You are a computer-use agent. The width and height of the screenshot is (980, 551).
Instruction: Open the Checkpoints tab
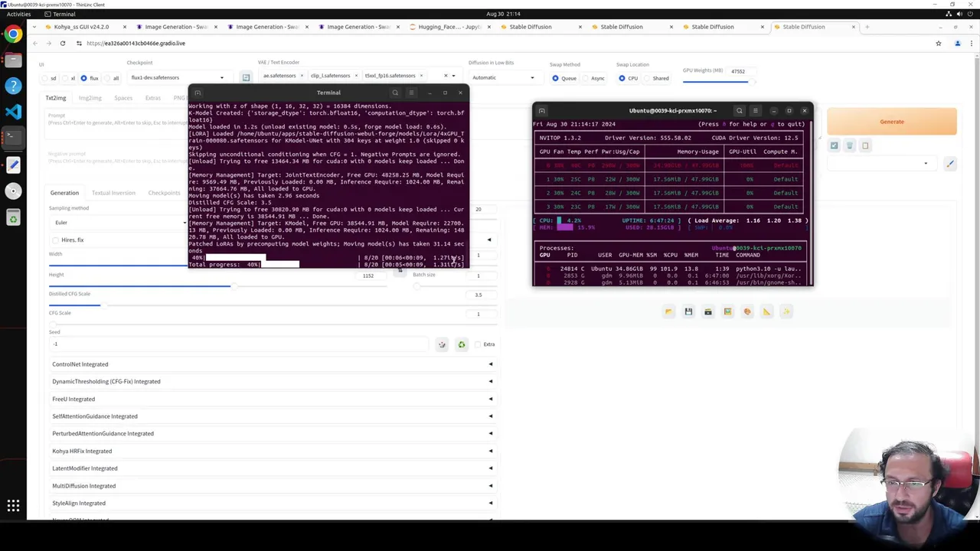(164, 193)
